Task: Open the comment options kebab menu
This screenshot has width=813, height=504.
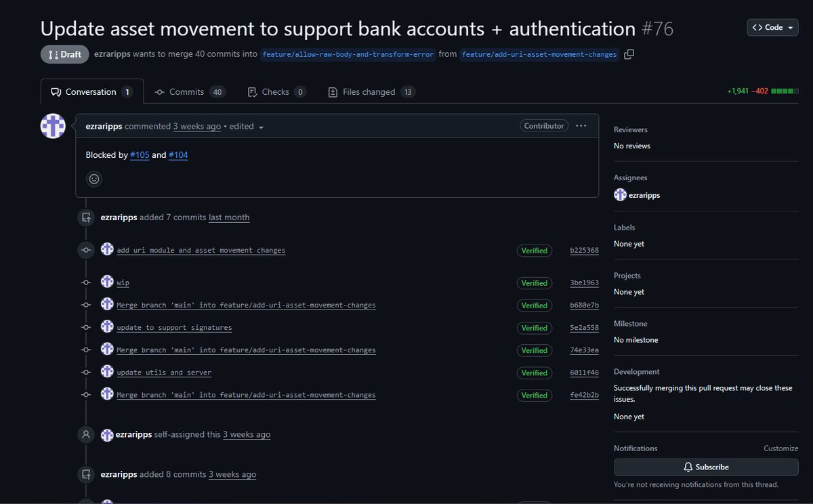Action: (x=581, y=126)
